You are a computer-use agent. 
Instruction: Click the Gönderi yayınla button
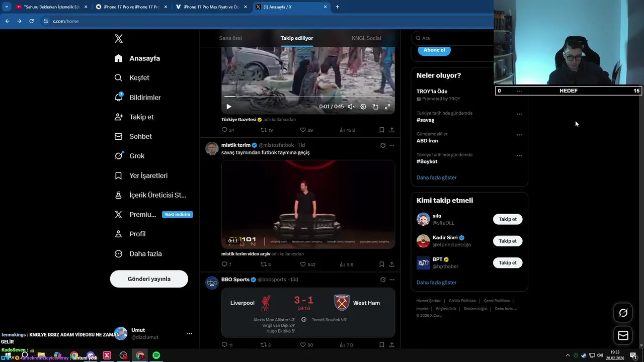[149, 279]
